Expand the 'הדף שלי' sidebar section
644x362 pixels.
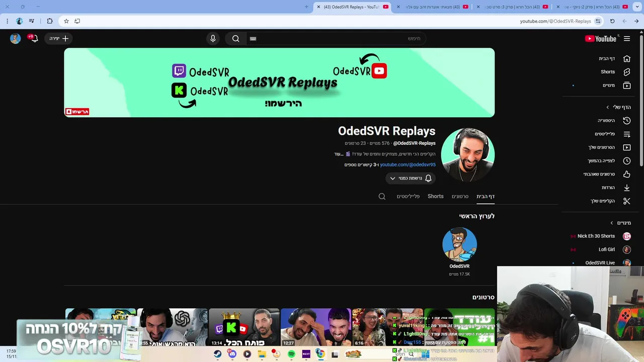click(x=618, y=107)
